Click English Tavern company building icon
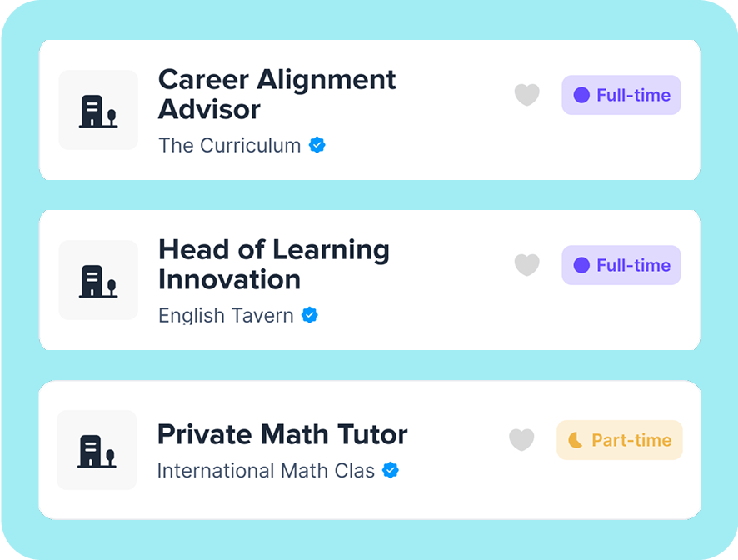The height and width of the screenshot is (560, 738). tap(98, 280)
